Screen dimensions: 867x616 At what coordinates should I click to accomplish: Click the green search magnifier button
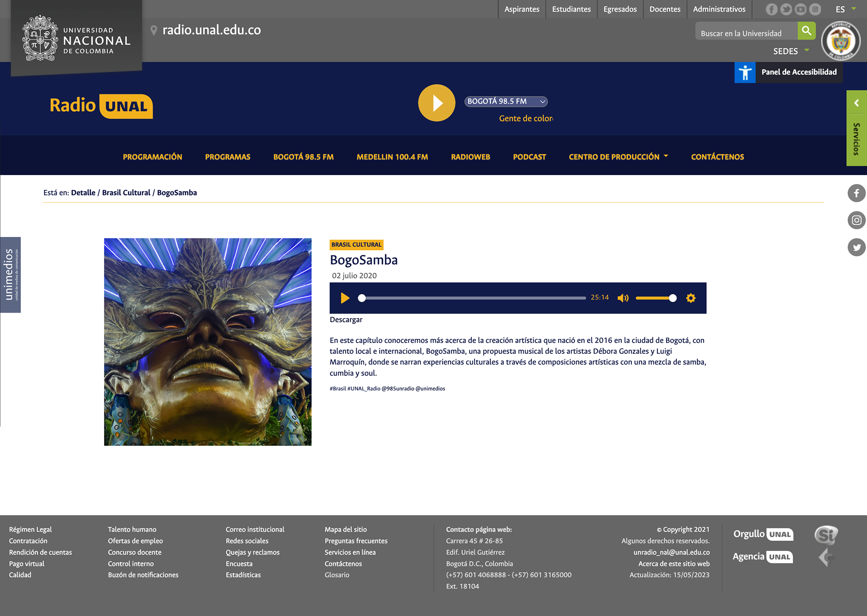pos(806,31)
